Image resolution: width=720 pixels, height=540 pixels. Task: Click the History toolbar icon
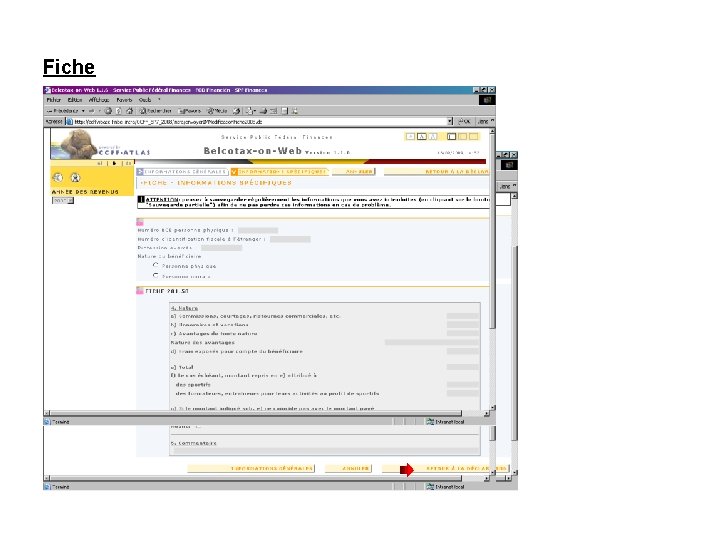(236, 111)
